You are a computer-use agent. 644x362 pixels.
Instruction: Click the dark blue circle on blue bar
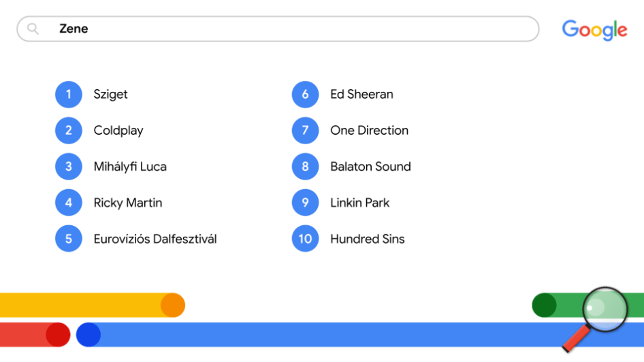(x=88, y=335)
